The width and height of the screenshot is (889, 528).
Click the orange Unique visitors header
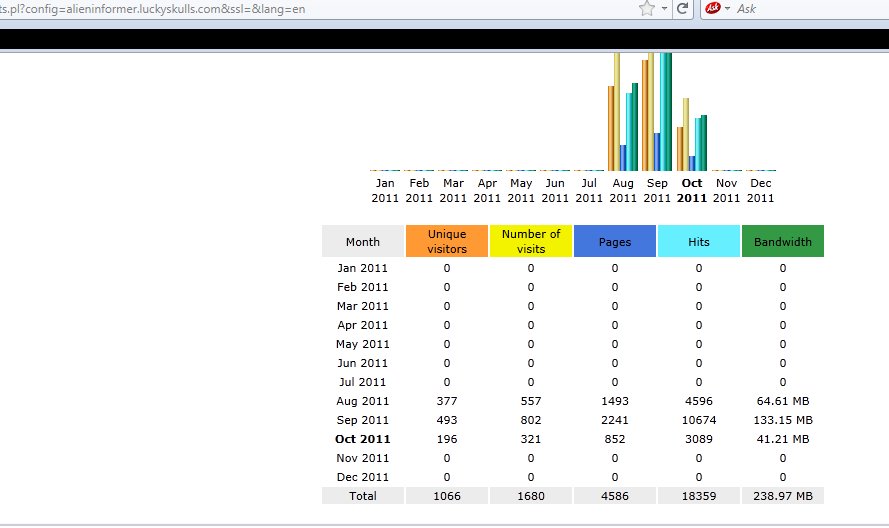pyautogui.click(x=447, y=241)
